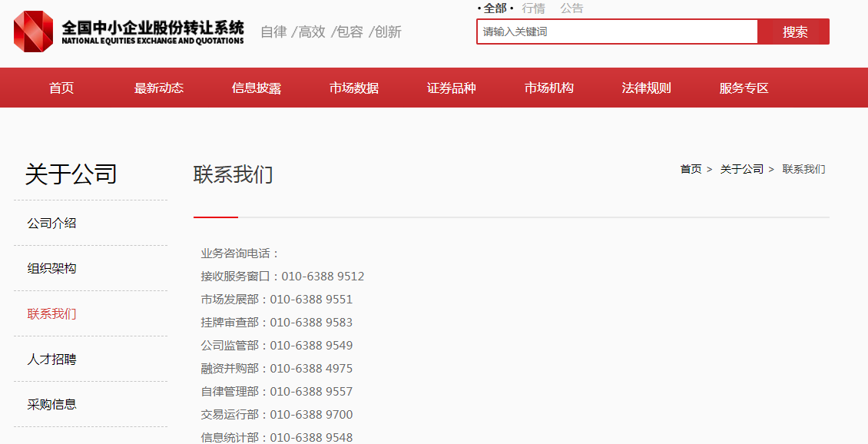The height and width of the screenshot is (444, 868).
Task: Click 服务专区 in the navigation bar
Action: pyautogui.click(x=744, y=88)
